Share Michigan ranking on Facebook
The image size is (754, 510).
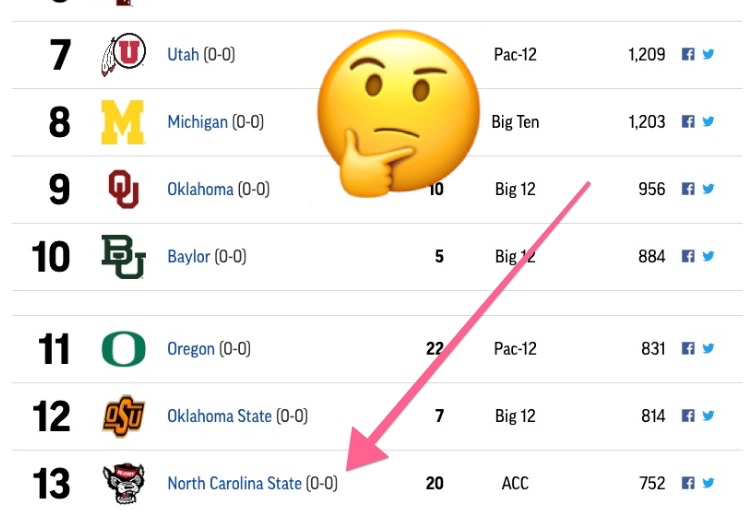[688, 122]
